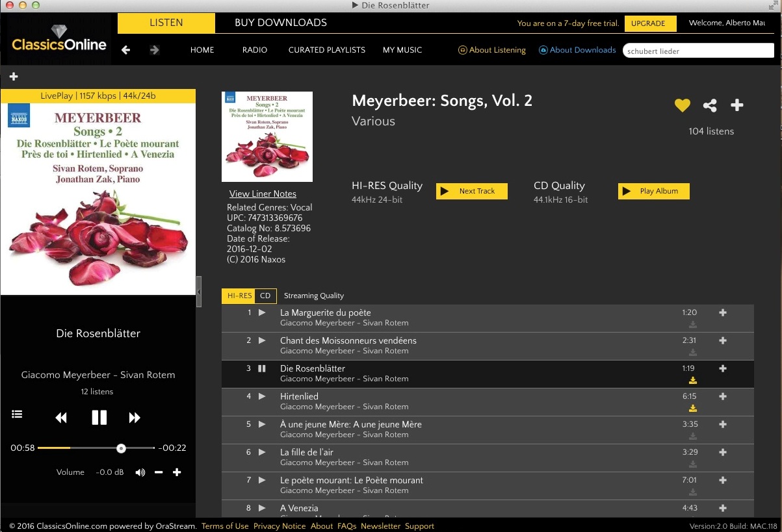This screenshot has height=532, width=782.
Task: Click the plus icon above LivePlay bar
Action: pos(14,77)
